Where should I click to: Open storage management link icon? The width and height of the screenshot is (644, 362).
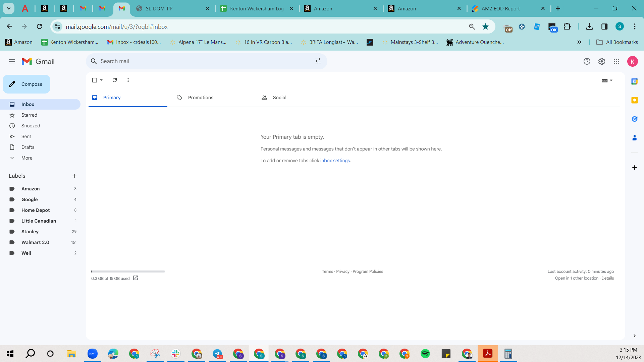pos(136,278)
